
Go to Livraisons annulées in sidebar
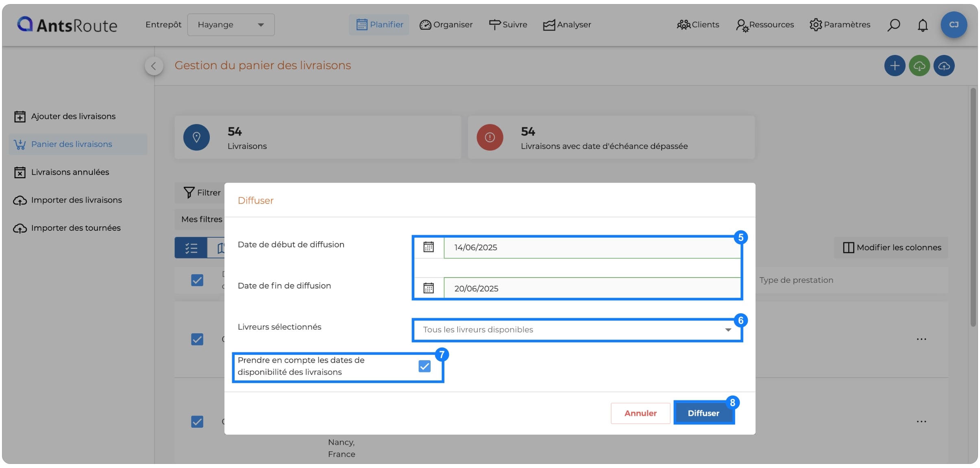coord(70,172)
